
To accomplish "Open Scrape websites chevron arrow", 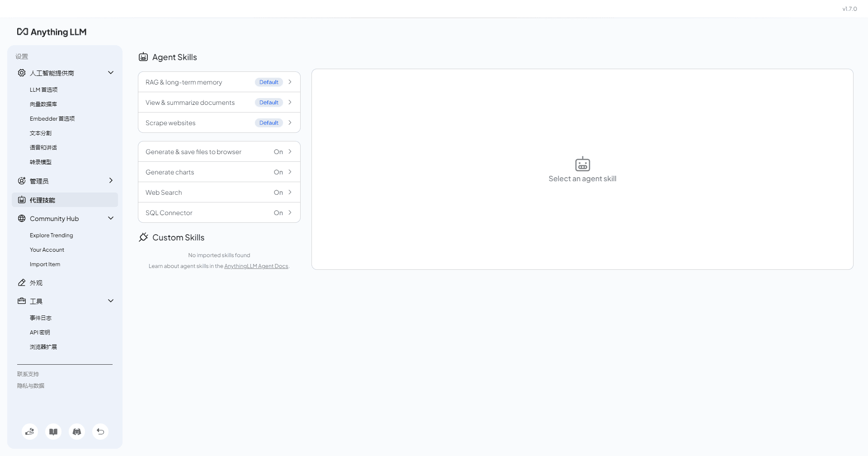I will point(290,122).
